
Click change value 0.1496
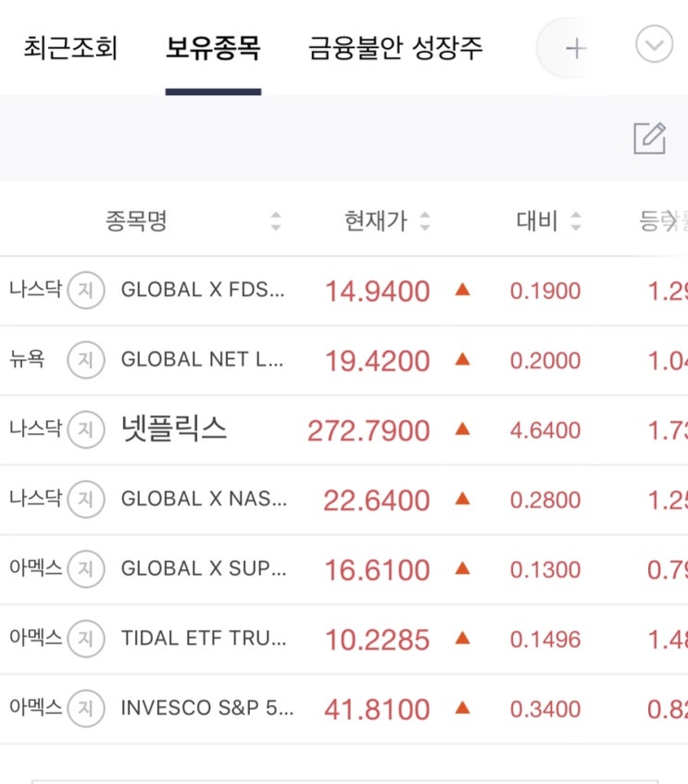coord(545,640)
